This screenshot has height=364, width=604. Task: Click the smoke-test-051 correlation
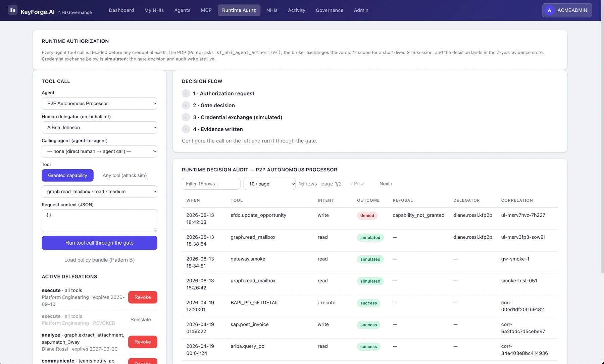coord(519,281)
